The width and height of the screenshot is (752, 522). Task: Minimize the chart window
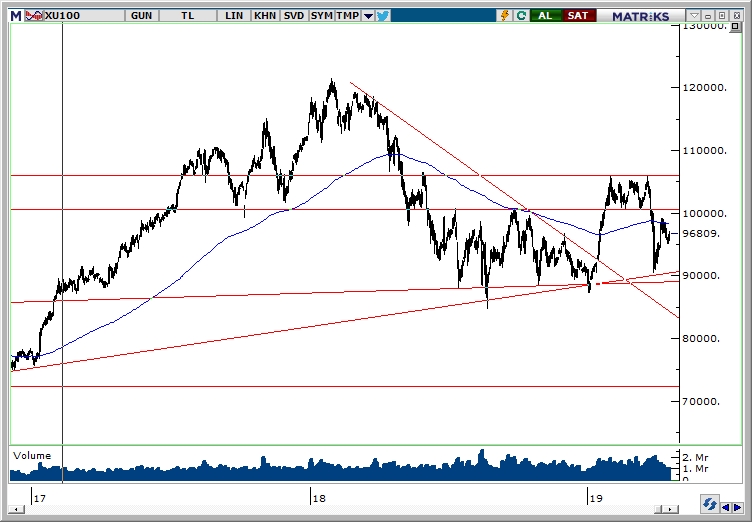(708, 16)
